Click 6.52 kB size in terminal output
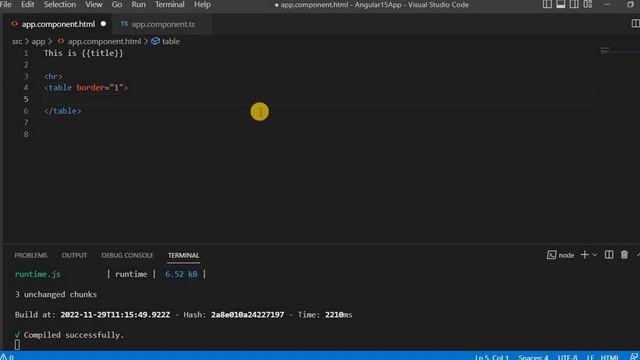 (x=181, y=274)
